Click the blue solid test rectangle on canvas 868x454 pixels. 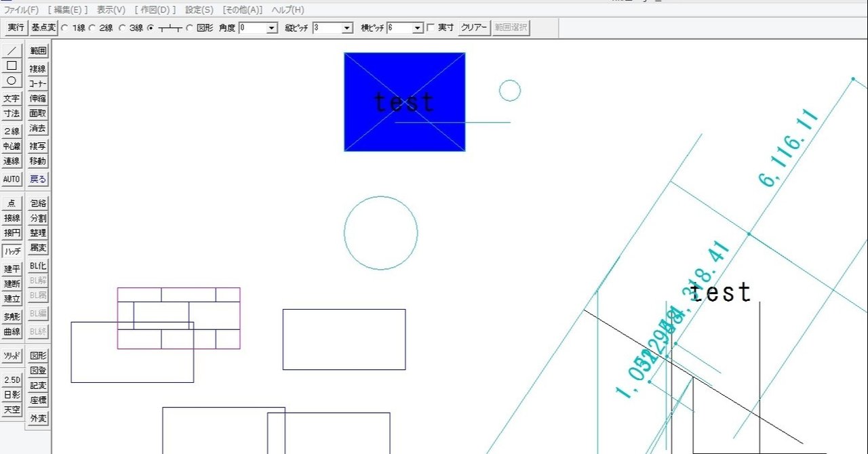[405, 102]
